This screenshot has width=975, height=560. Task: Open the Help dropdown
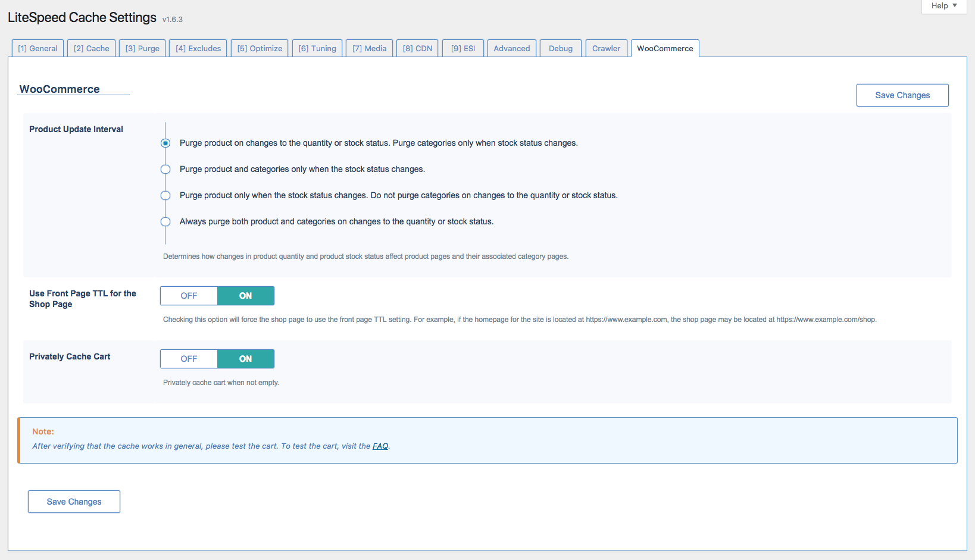(943, 6)
